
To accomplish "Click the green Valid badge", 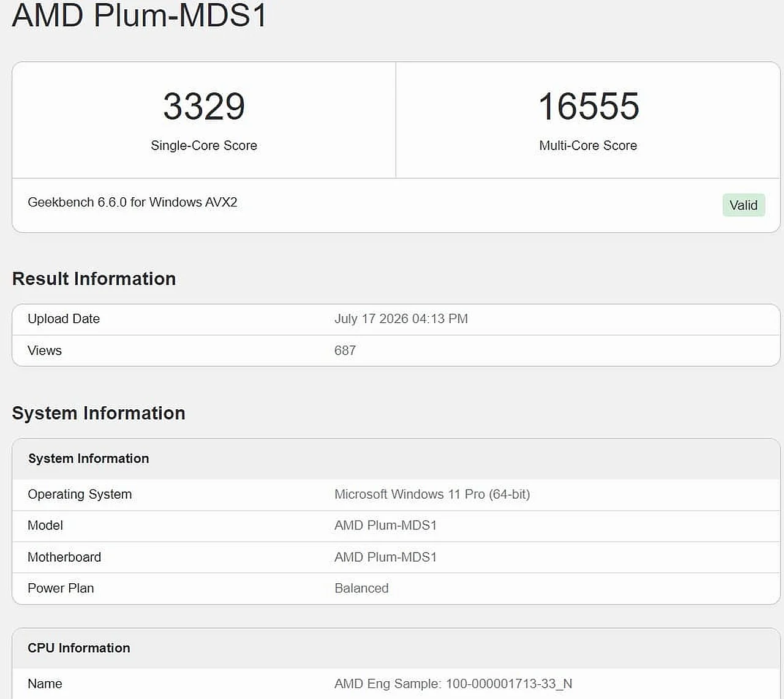I will [x=744, y=205].
